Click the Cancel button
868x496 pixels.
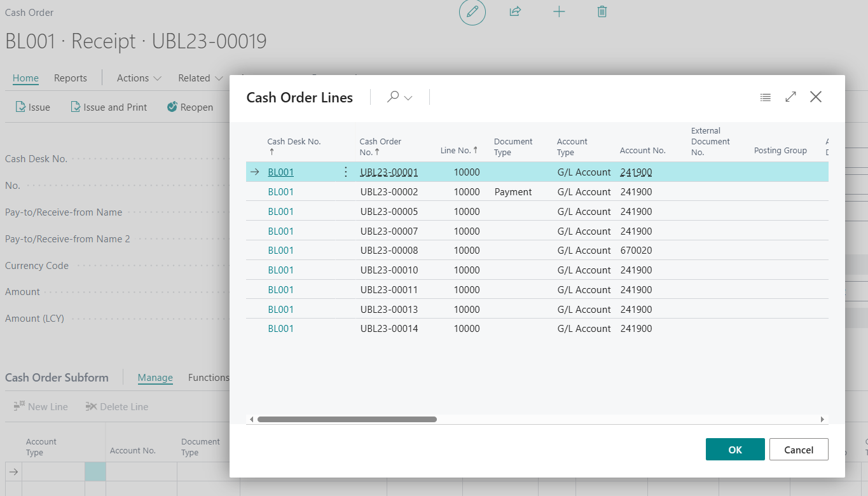tap(799, 450)
